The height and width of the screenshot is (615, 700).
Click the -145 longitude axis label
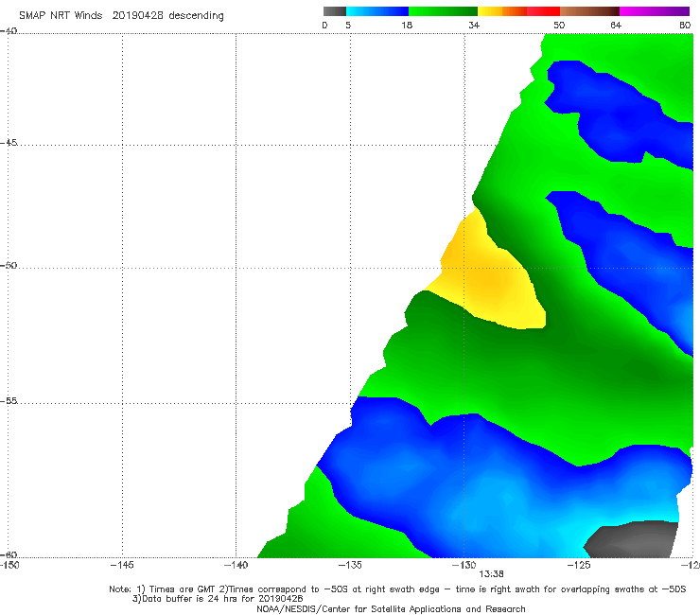pos(122,566)
